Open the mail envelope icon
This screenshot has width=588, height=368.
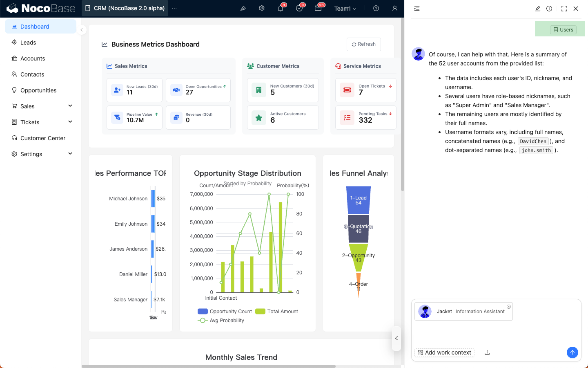tap(318, 8)
